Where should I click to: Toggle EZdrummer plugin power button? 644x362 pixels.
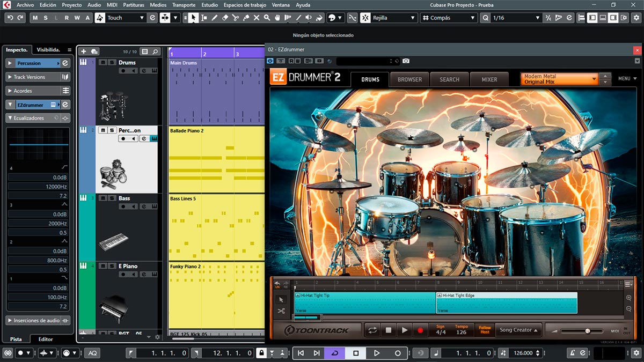click(x=270, y=61)
